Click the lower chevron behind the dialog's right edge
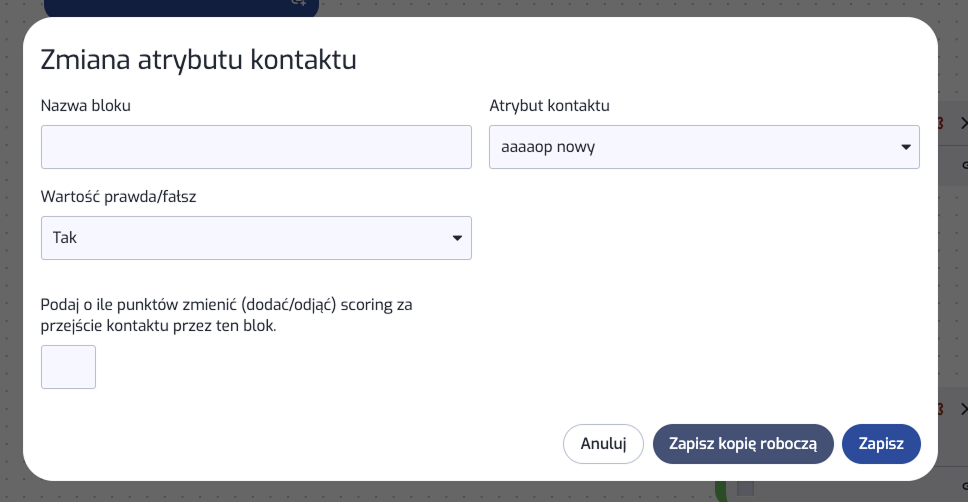Viewport: 968px width, 502px height. (x=962, y=409)
